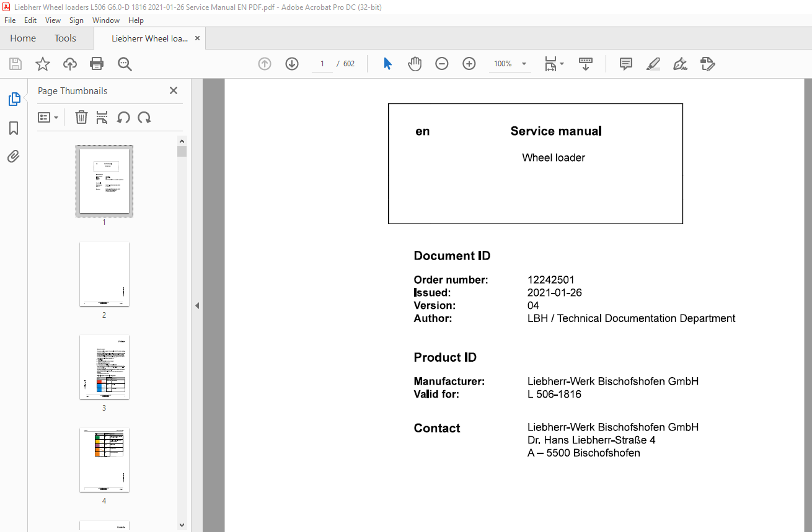Select page 1 thumbnail
Image resolution: width=812 pixels, height=532 pixels.
click(104, 181)
